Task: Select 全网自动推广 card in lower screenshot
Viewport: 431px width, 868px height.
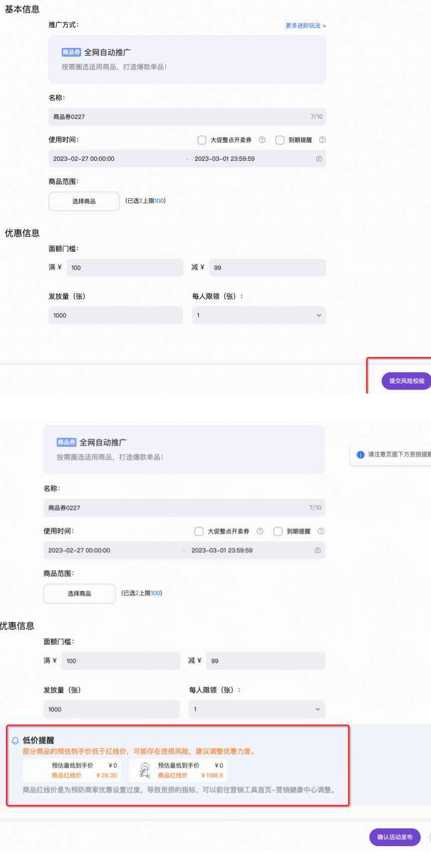Action: pyautogui.click(x=184, y=449)
